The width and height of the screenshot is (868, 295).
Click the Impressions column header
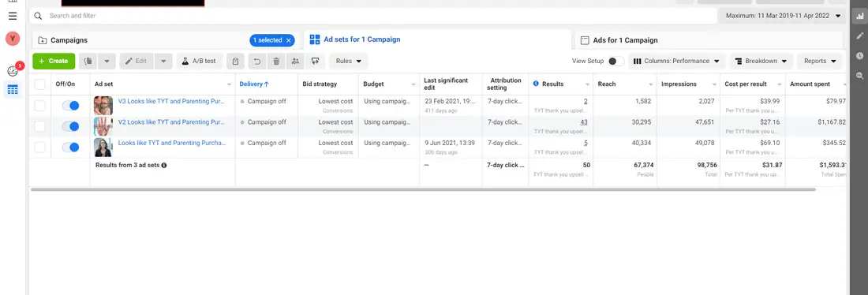pos(679,84)
